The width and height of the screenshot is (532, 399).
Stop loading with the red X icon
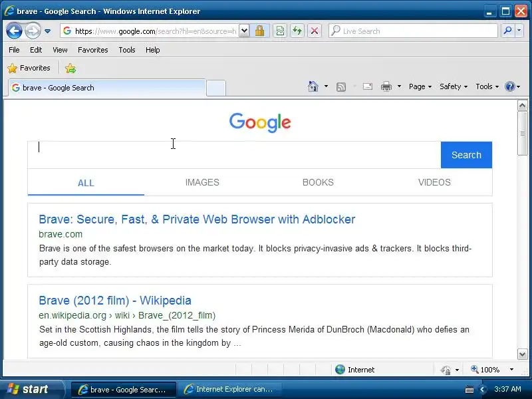coord(315,31)
